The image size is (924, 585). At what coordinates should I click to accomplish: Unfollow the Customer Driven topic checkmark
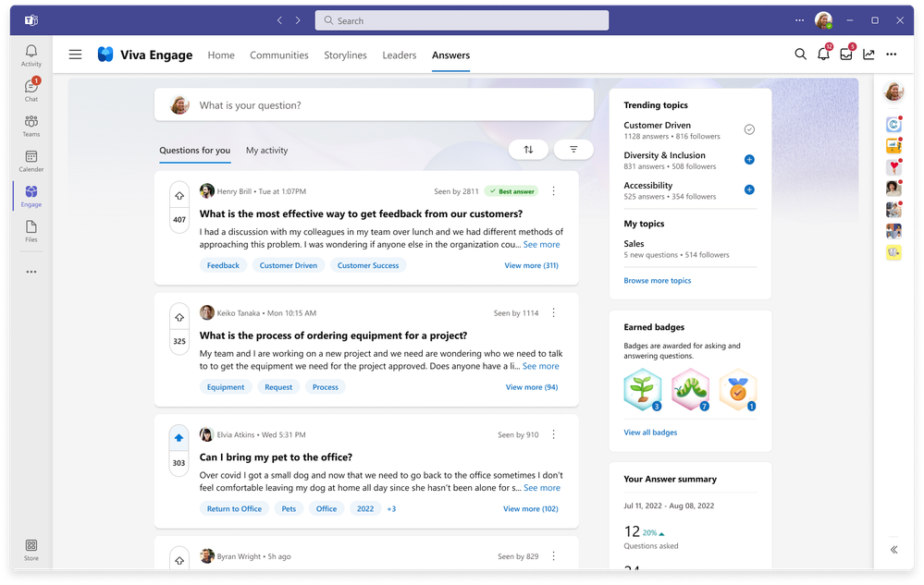click(749, 129)
